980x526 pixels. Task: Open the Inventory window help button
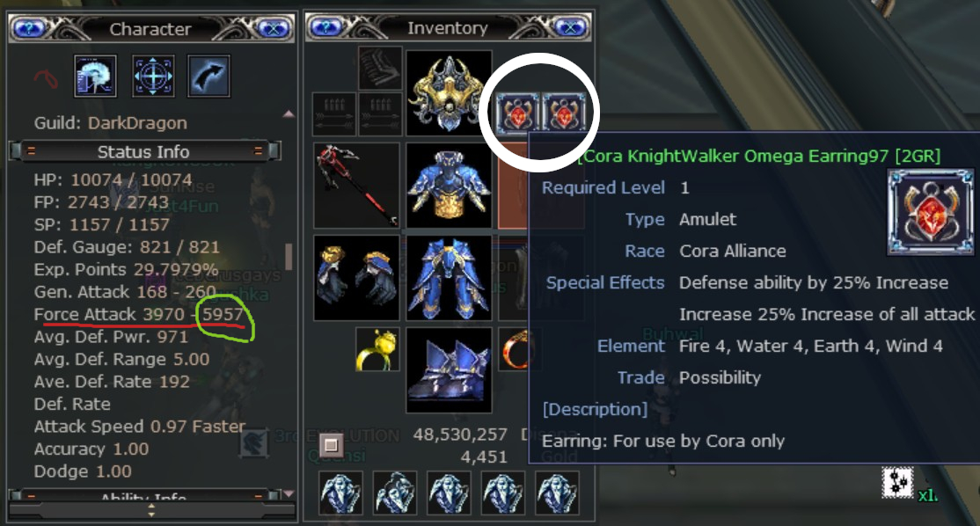pyautogui.click(x=326, y=27)
